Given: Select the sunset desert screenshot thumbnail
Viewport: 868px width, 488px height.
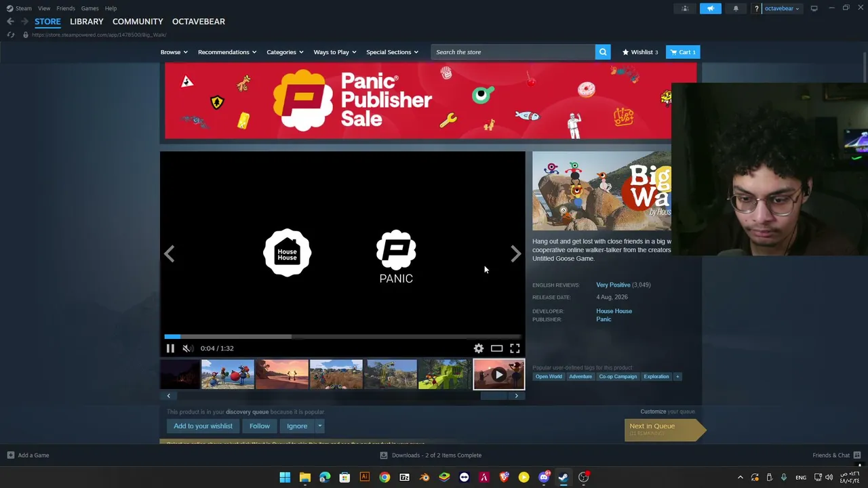Looking at the screenshot, I should pyautogui.click(x=282, y=375).
